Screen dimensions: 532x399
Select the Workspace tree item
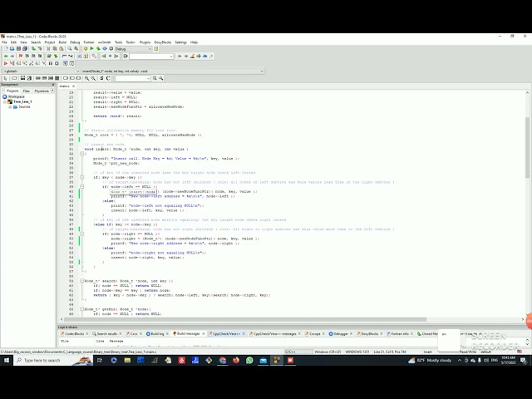pos(16,96)
